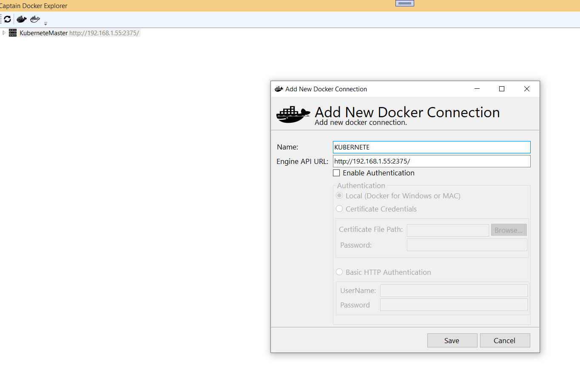Click the Engine API URL input field
580x392 pixels.
pos(431,161)
